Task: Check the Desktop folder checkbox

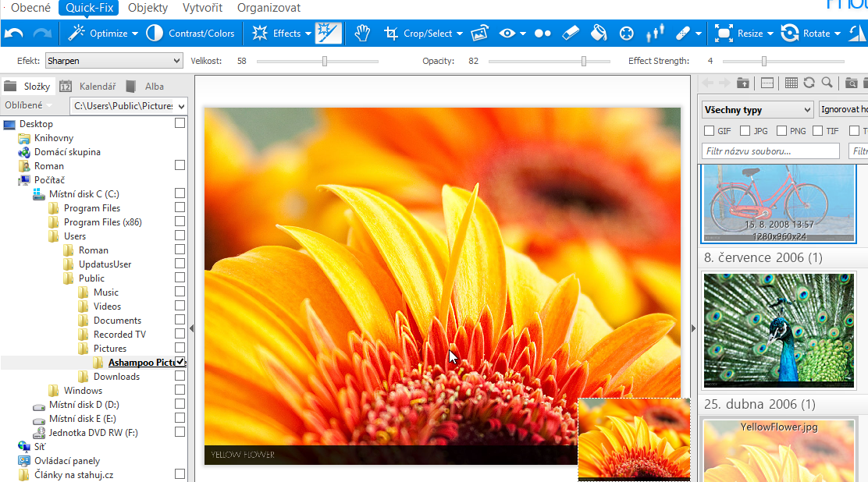Action: click(180, 123)
